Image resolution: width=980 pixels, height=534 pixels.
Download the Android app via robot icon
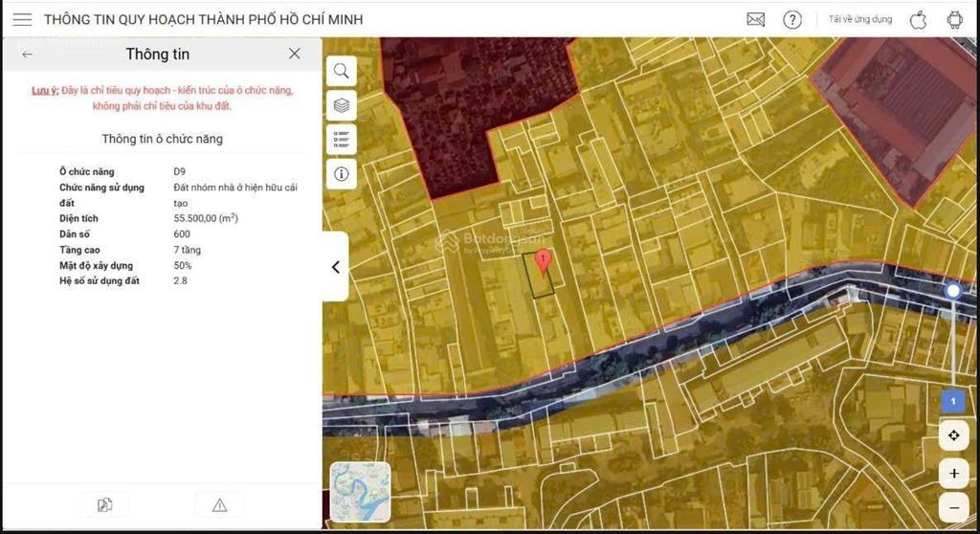(x=954, y=19)
